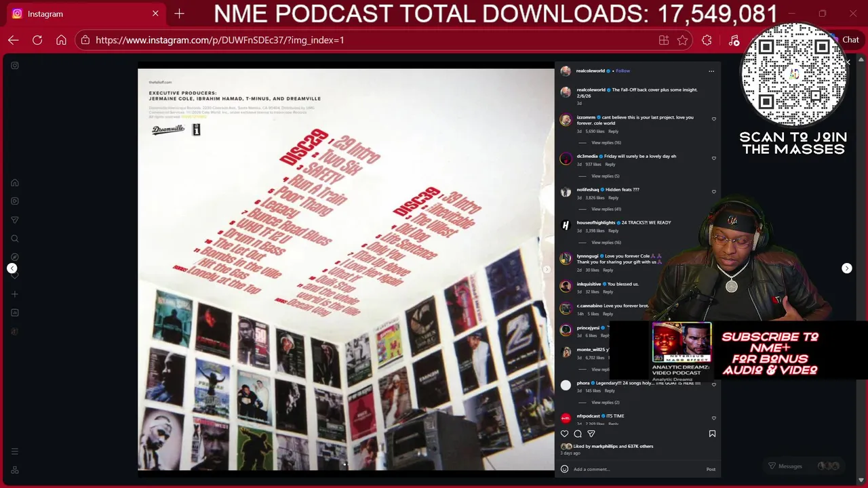
Task: Expand View replies (16) under houseofhighlights
Action: [x=606, y=243]
